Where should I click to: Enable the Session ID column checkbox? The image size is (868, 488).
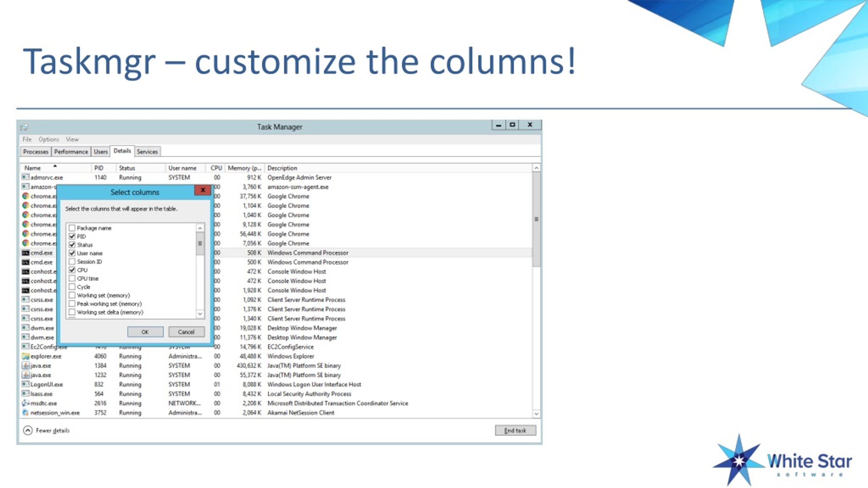[72, 262]
